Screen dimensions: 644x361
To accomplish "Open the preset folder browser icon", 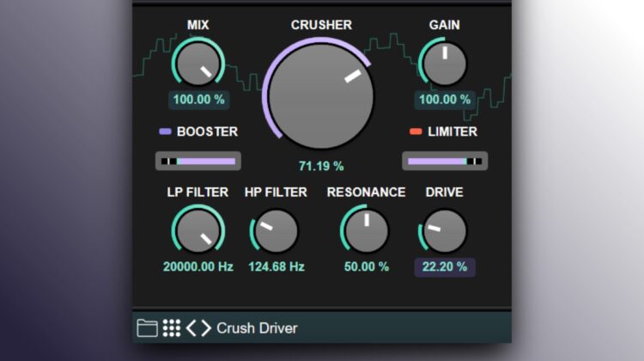I will [147, 327].
